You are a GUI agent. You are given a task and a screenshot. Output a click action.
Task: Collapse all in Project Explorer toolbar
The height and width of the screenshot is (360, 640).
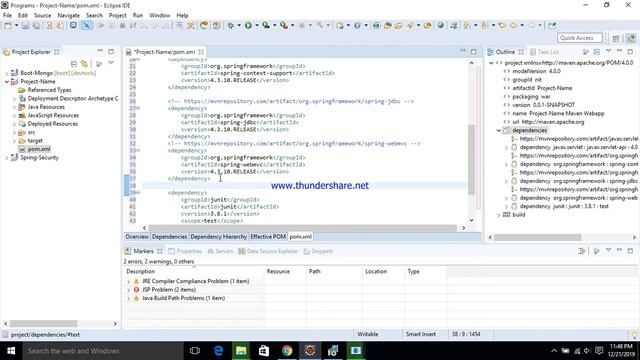click(x=73, y=64)
